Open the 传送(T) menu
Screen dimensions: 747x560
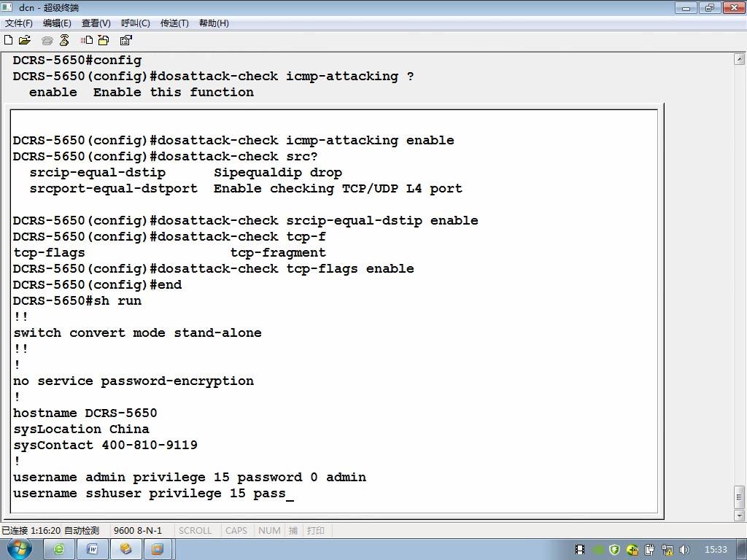[x=174, y=23]
